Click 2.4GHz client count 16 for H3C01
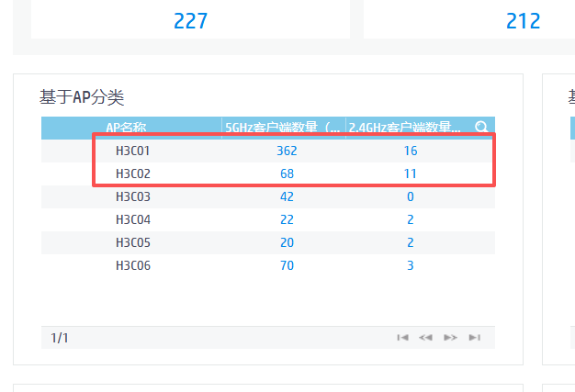Viewport: 575px width, 392px height. (410, 151)
